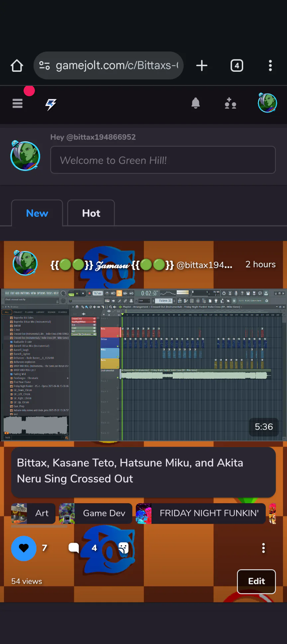287x644 pixels.
Task: Click the avatar beside the post composer
Action: (x=25, y=155)
